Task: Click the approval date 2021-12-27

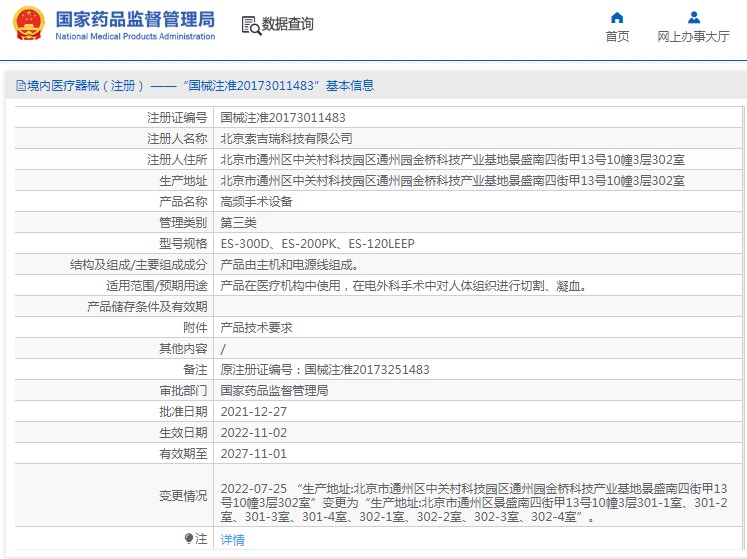Action: (253, 411)
